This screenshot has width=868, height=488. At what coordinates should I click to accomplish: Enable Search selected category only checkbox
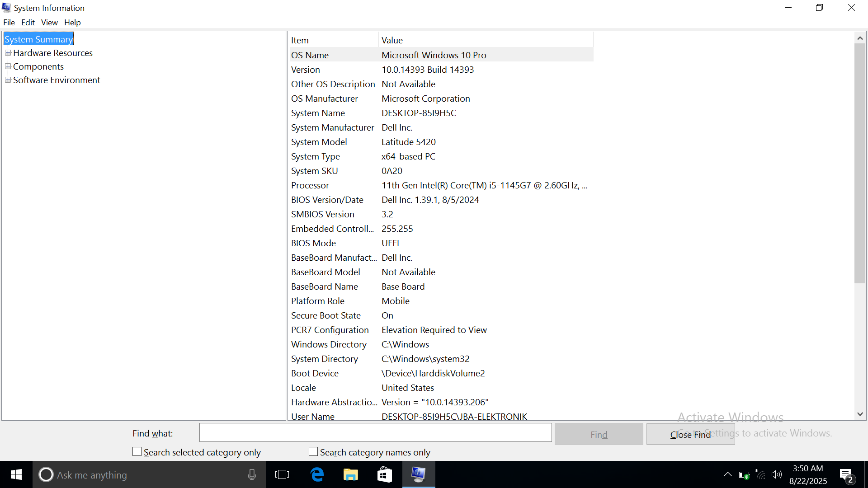pos(137,452)
